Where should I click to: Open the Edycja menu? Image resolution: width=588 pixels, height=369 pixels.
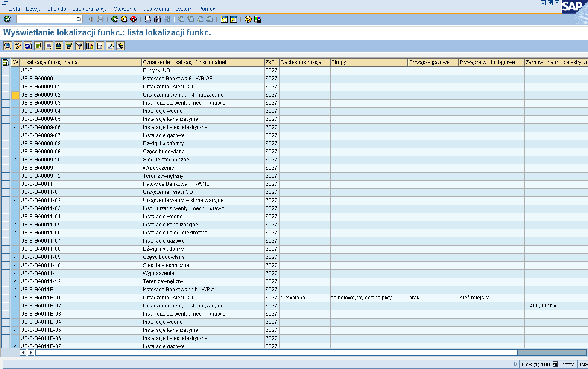33,9
